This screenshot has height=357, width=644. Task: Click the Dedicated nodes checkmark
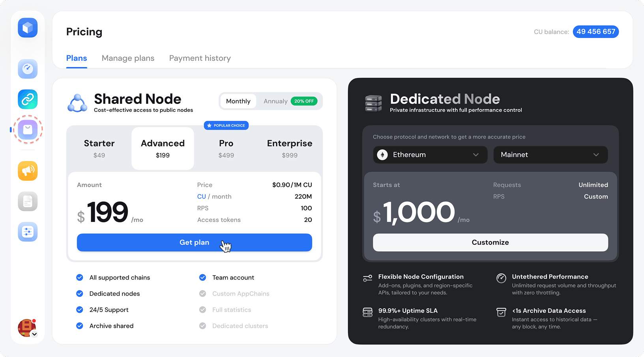[80, 294]
